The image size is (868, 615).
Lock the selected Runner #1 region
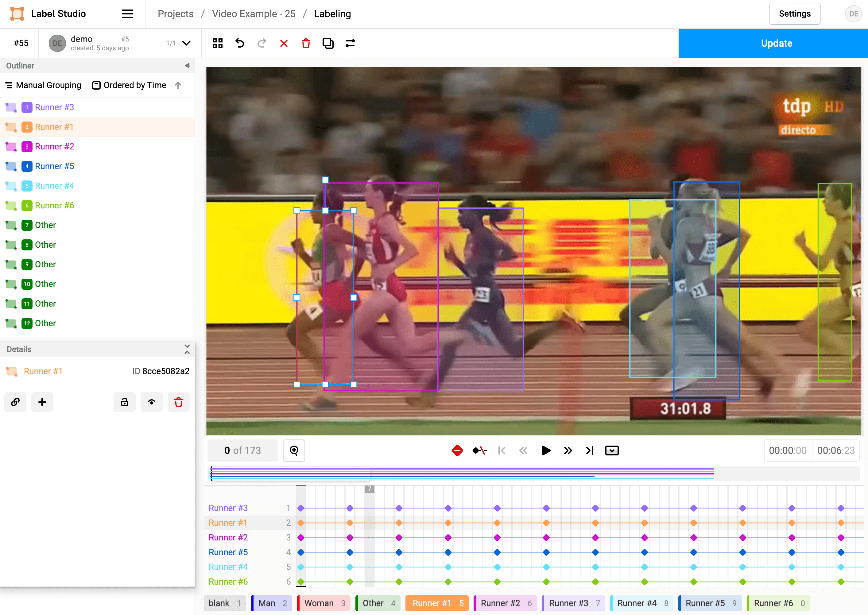tap(124, 402)
